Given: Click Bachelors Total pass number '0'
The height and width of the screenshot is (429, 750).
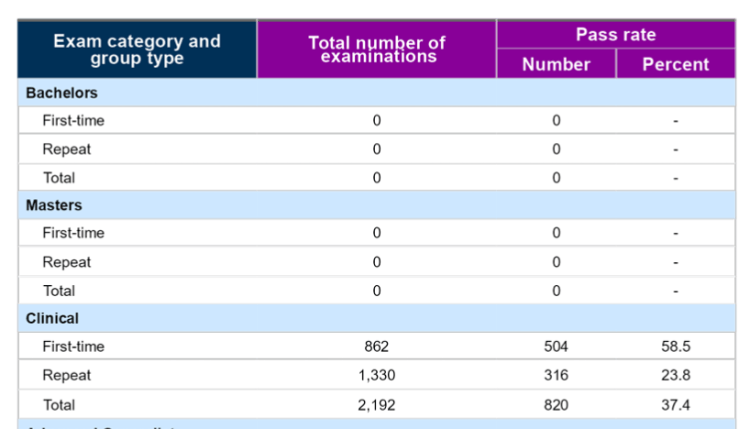Looking at the screenshot, I should pyautogui.click(x=556, y=178).
